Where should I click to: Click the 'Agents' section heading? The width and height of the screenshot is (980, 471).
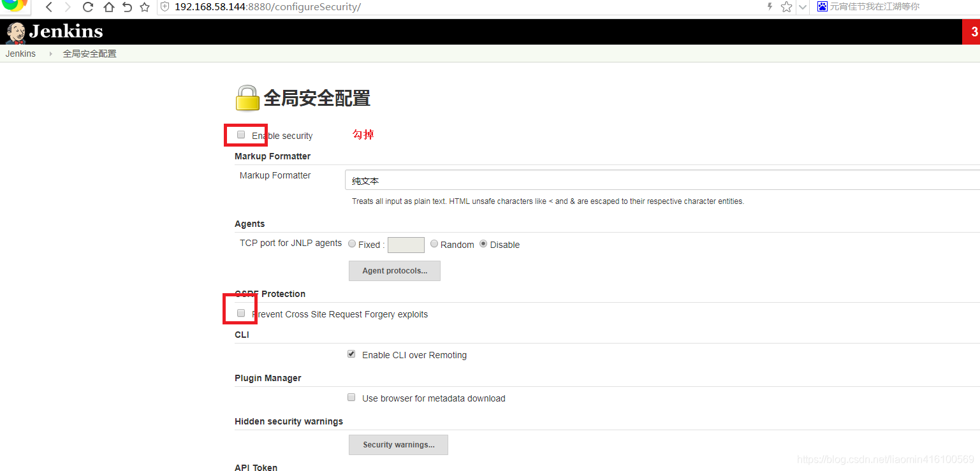point(250,224)
